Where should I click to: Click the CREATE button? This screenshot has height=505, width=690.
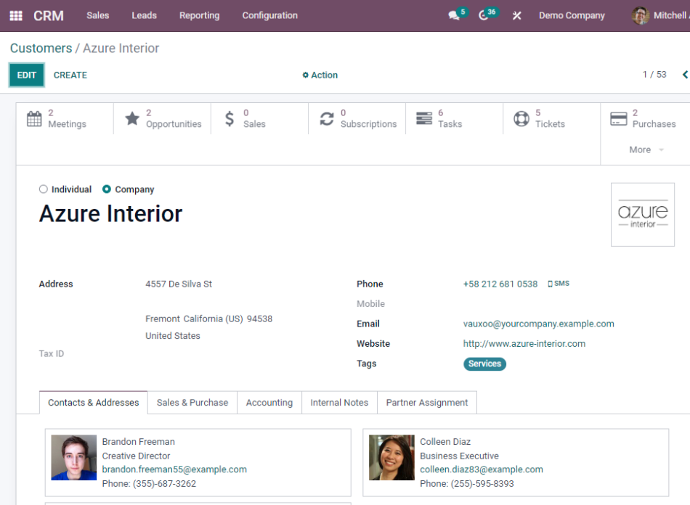coord(70,75)
